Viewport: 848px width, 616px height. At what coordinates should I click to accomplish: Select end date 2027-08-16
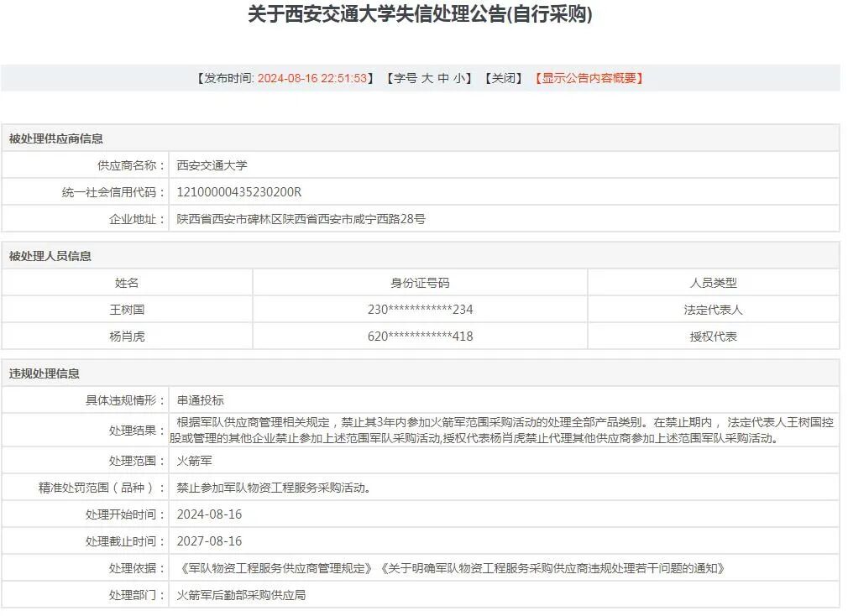tap(209, 541)
